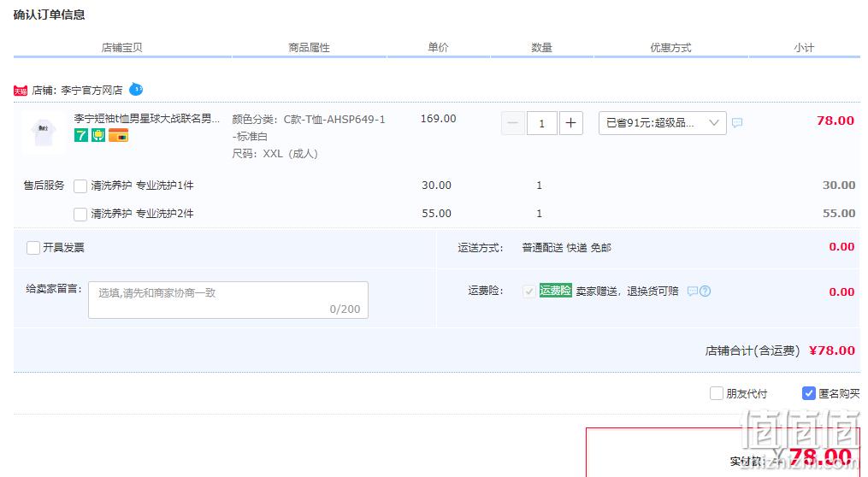
Task: Click the 数量 column header
Action: [541, 48]
